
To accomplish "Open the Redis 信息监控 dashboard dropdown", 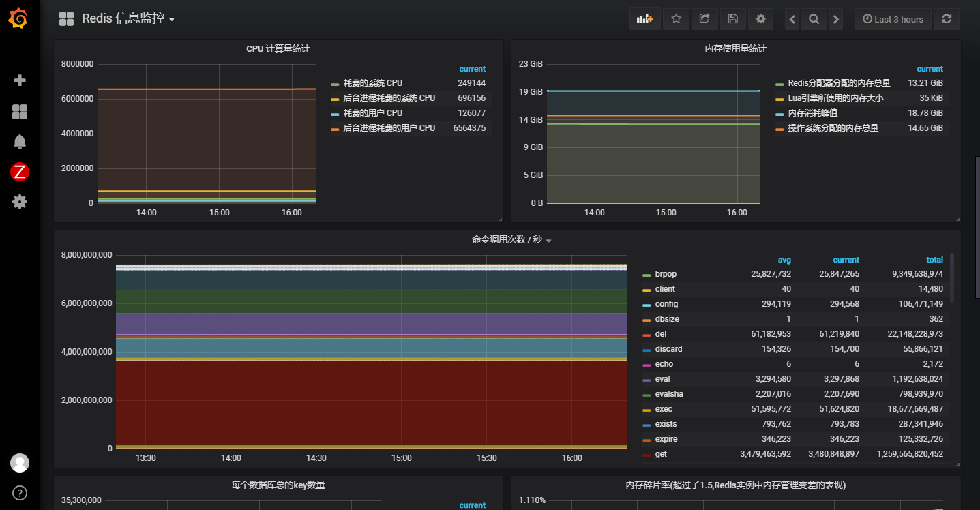I will (x=128, y=19).
